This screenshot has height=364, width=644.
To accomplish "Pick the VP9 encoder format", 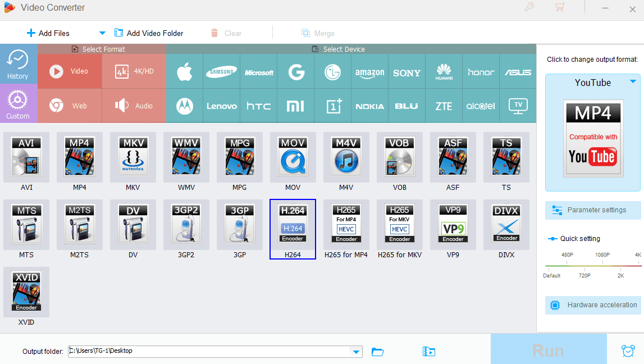I will [453, 225].
